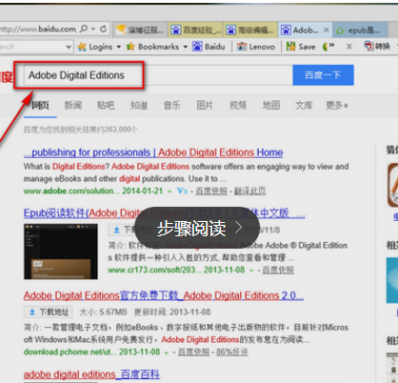Open the Lenovo bookmark icon
This screenshot has height=383, width=398.
click(242, 47)
